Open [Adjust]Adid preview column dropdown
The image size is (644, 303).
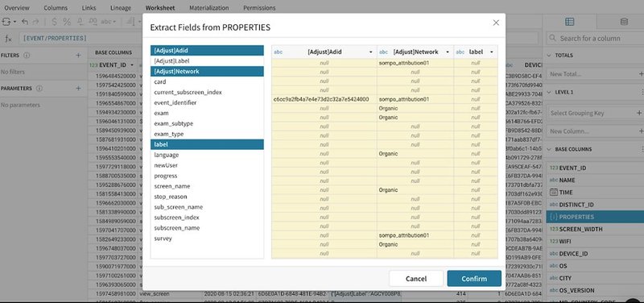pyautogui.click(x=371, y=52)
